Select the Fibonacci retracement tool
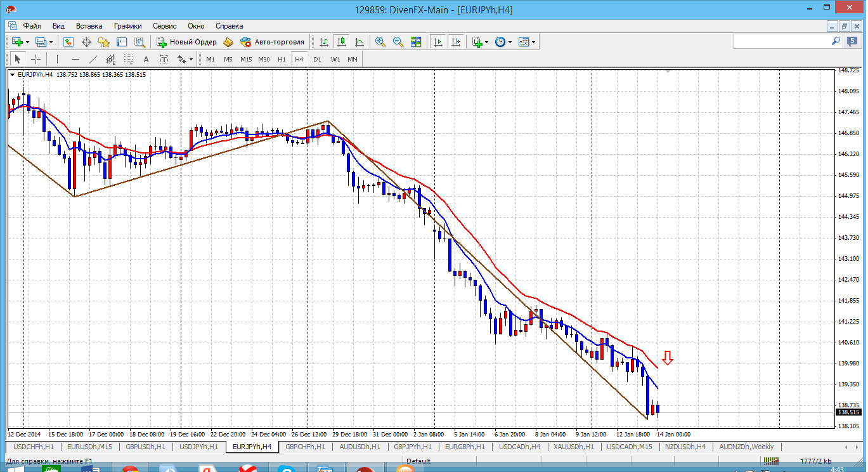Screen dimensions: 868x472 click(x=129, y=59)
